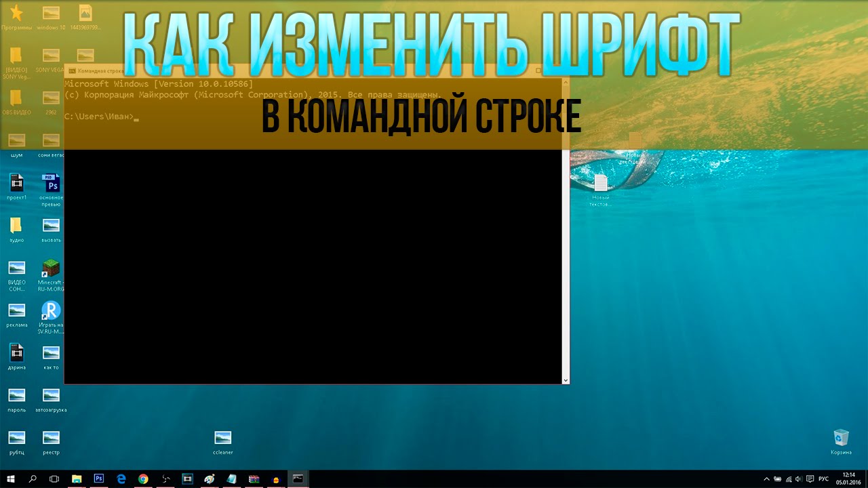Viewport: 868px width, 488px height.
Task: Switch РУС input language indicator
Action: click(x=823, y=479)
